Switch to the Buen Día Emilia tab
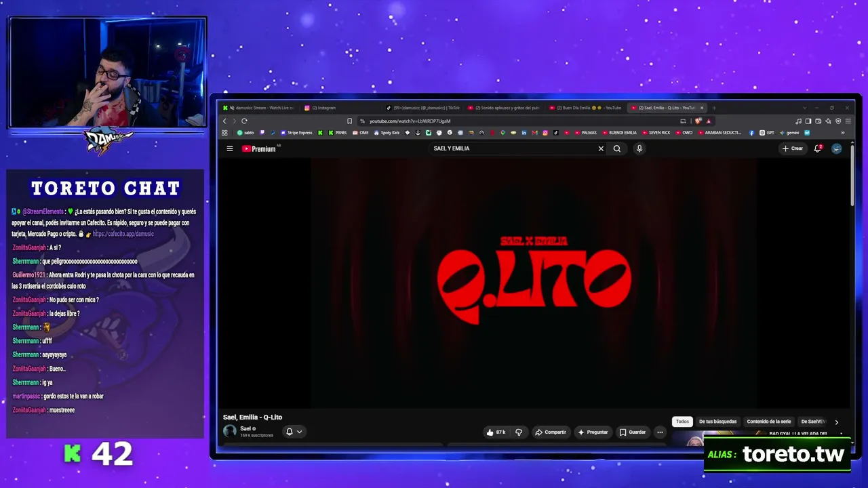Viewport: 868px width, 488px height. (x=585, y=108)
